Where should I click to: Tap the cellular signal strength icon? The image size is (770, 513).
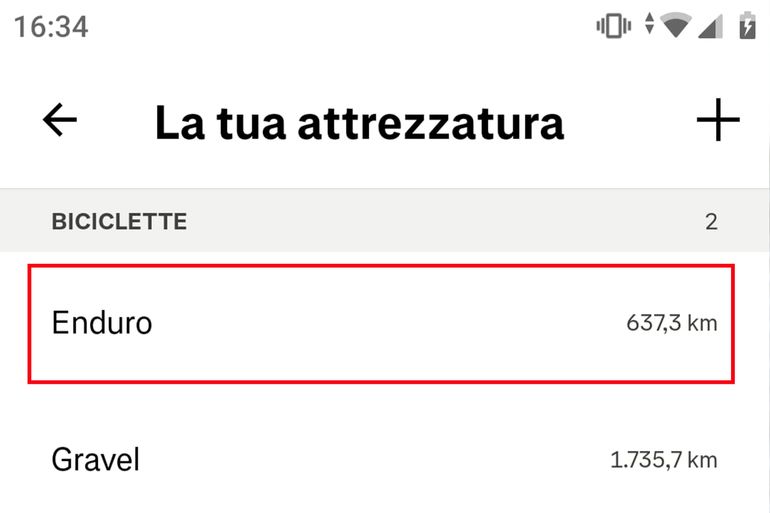click(710, 26)
